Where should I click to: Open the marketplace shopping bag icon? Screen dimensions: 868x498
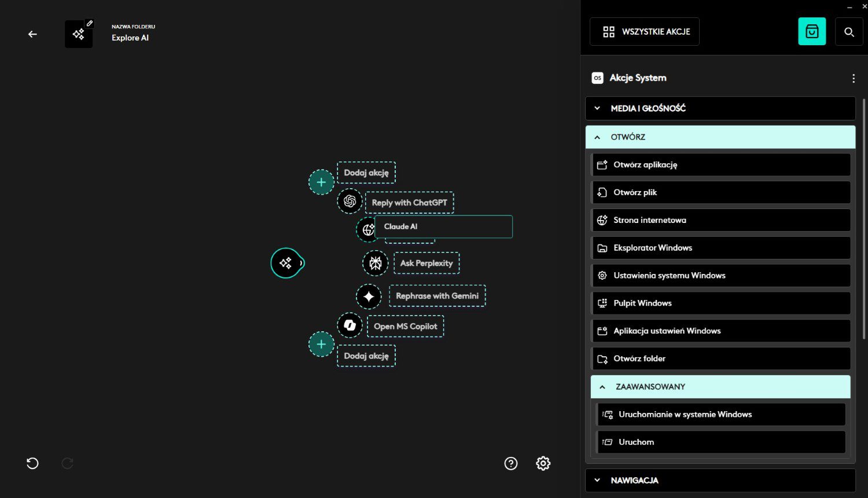812,31
